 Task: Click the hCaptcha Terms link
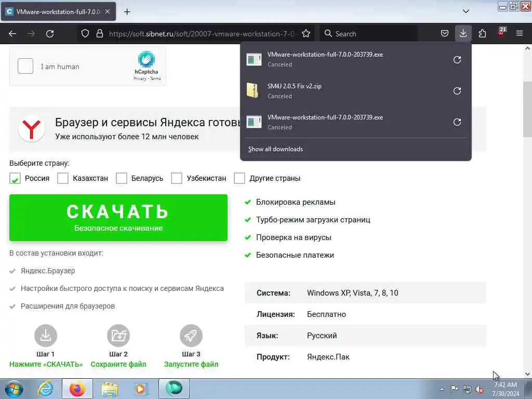click(155, 79)
